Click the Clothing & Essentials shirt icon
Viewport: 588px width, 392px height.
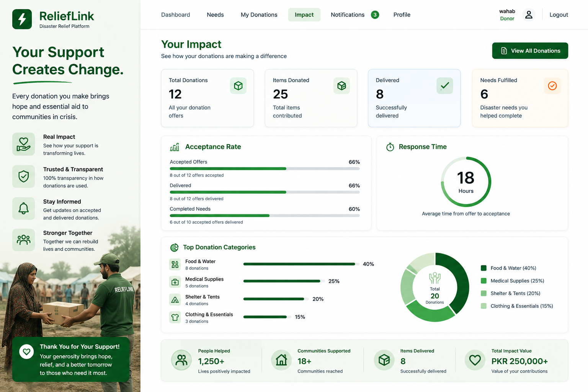pos(175,317)
